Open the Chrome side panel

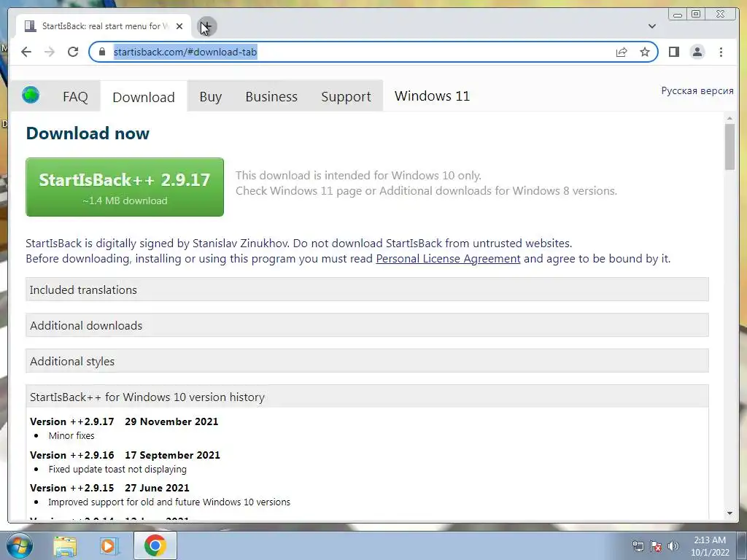click(x=673, y=52)
